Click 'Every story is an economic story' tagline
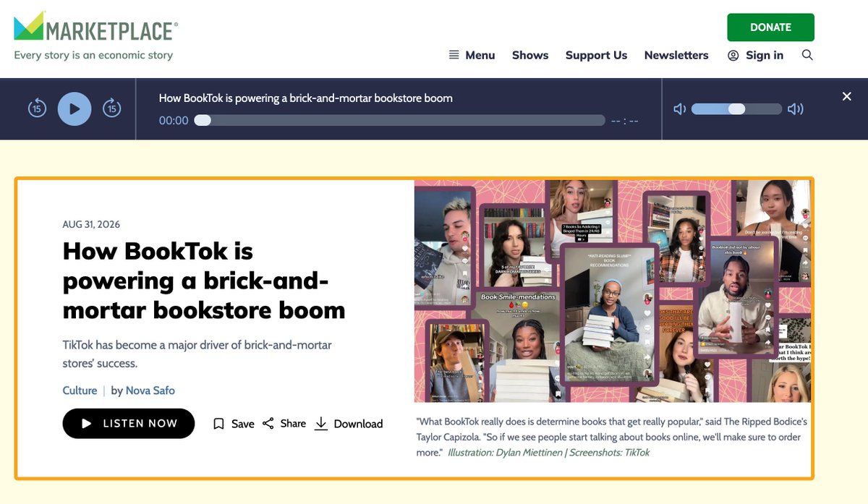868x504 pixels. point(93,55)
